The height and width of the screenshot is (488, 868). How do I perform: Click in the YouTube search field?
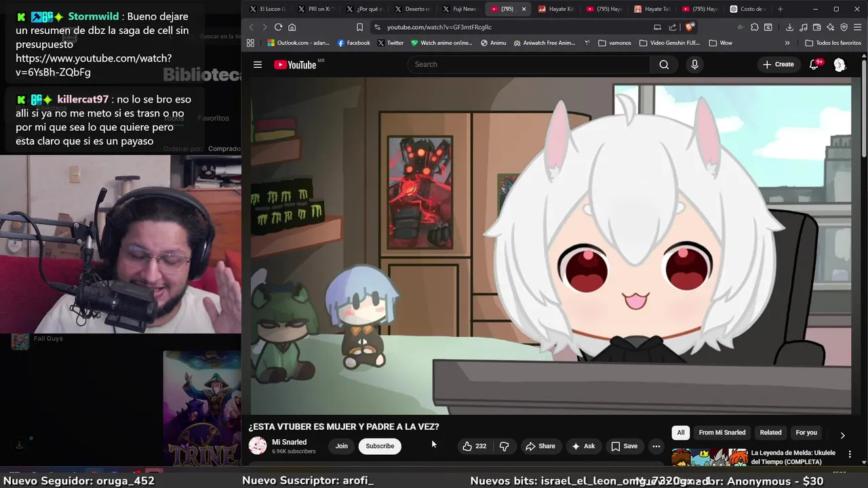coord(528,64)
